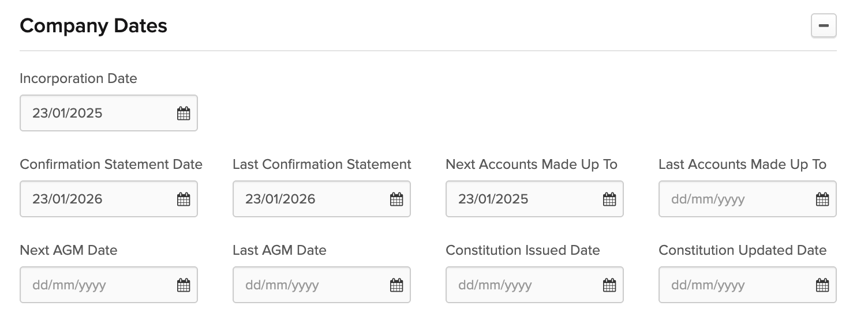Image resolution: width=868 pixels, height=332 pixels.
Task: Click calendar icon in Next AGM Date
Action: coord(184,285)
